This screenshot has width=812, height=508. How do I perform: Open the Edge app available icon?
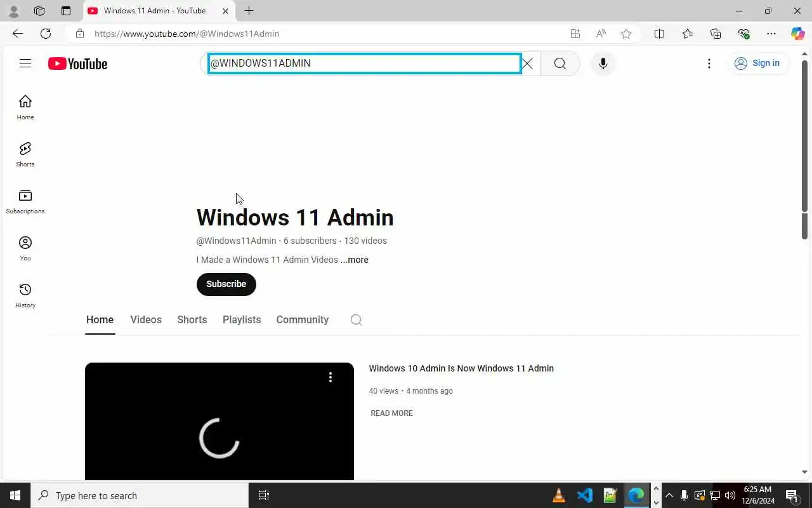(x=575, y=34)
